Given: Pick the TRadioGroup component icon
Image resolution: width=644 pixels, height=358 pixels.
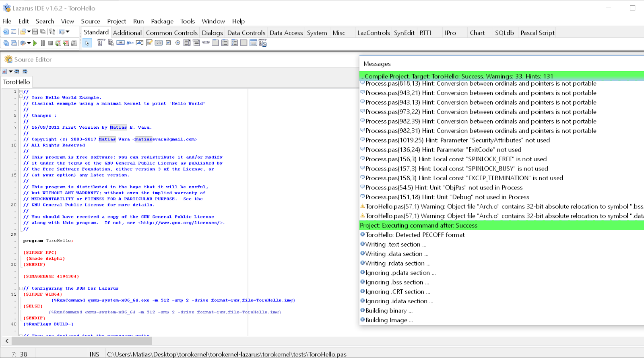Looking at the screenshot, I should tap(225, 43).
